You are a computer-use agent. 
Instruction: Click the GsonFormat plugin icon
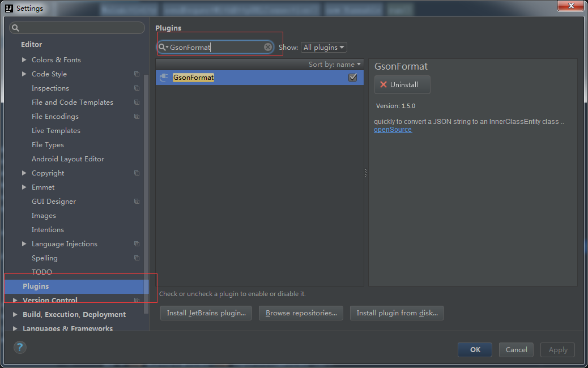click(x=164, y=78)
